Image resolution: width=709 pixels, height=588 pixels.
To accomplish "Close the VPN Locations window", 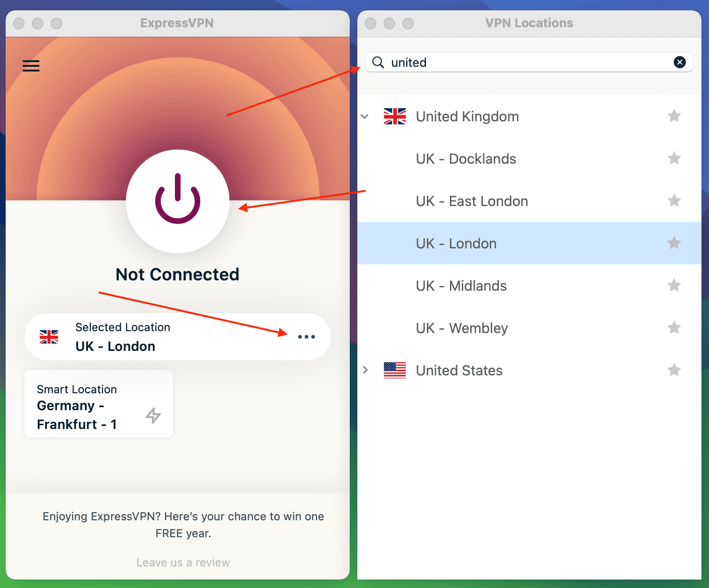I will pos(370,23).
